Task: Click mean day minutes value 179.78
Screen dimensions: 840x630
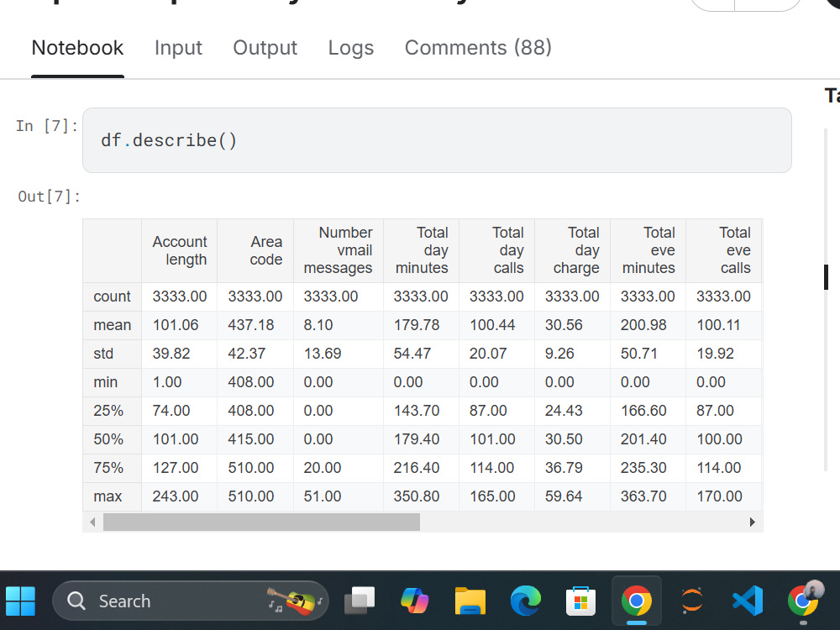Action: coord(417,324)
